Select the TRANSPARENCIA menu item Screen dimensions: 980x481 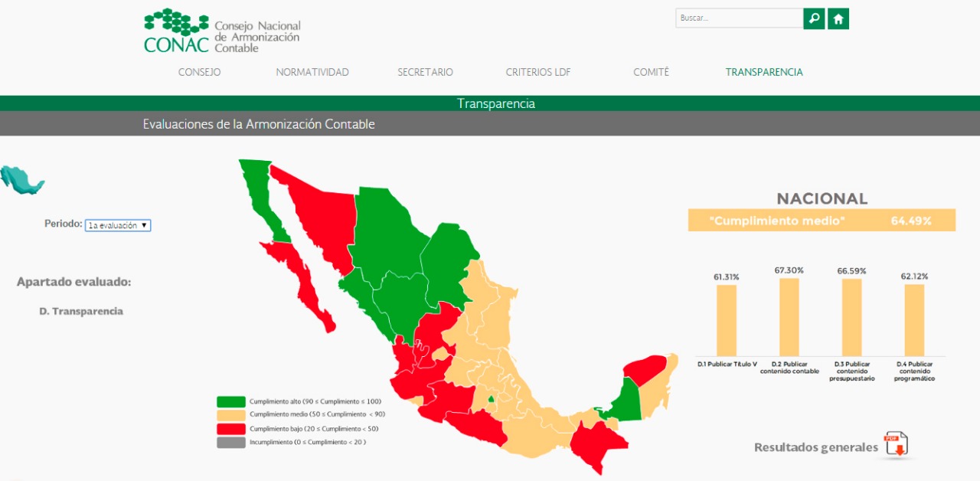point(764,72)
